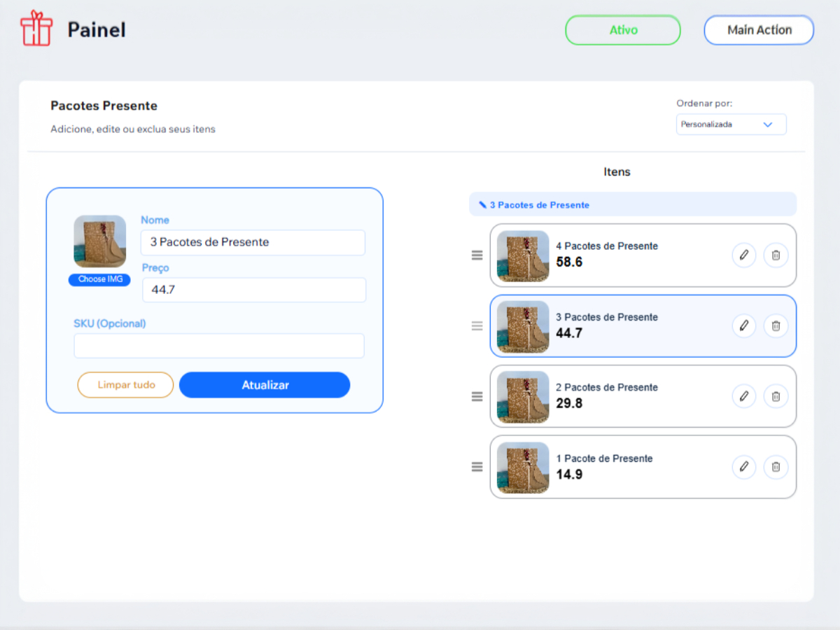Image resolution: width=840 pixels, height=630 pixels.
Task: Delete the 1 Pacote de Presente item
Action: (776, 467)
